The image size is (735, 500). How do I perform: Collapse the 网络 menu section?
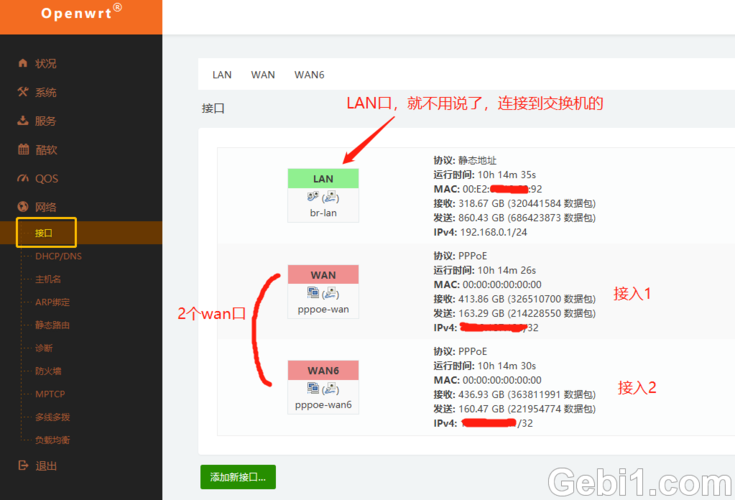click(x=45, y=207)
